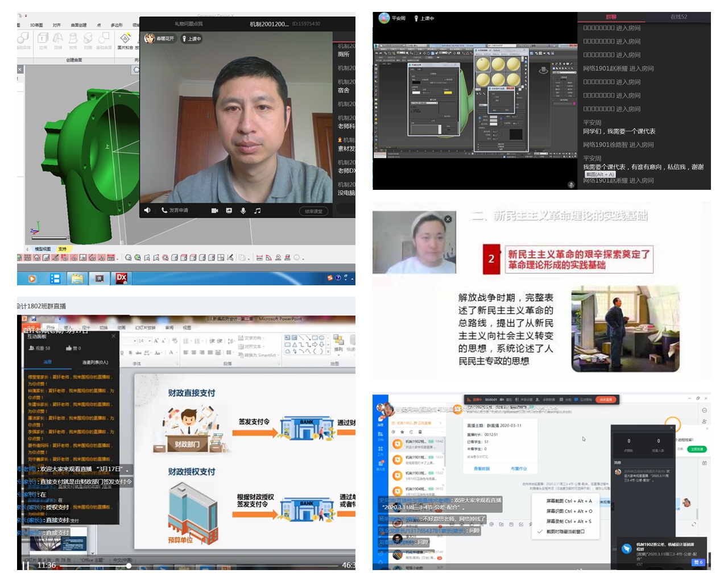Mute the speaker in the live class window
Screen dimensions: 728x582
[147, 210]
